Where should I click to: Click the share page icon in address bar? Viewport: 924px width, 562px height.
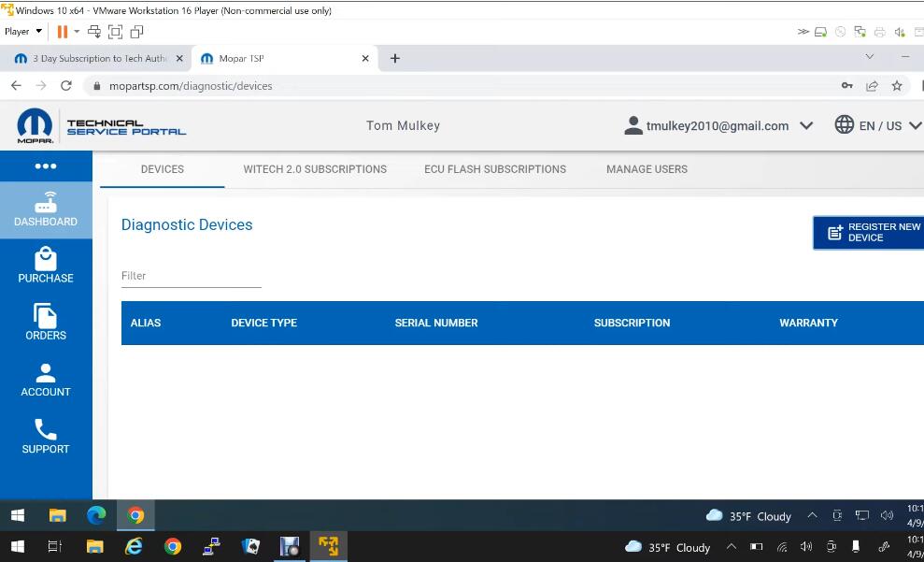[x=872, y=85]
